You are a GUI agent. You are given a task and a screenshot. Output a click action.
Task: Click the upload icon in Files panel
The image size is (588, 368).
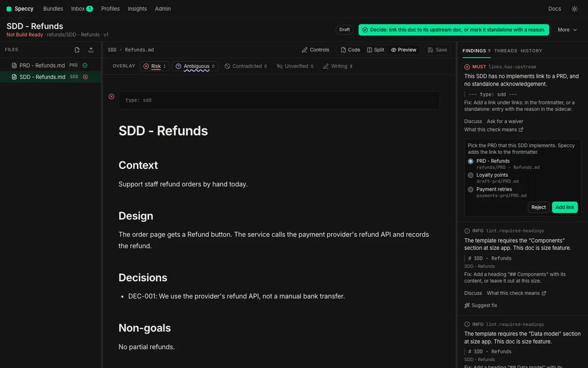91,50
